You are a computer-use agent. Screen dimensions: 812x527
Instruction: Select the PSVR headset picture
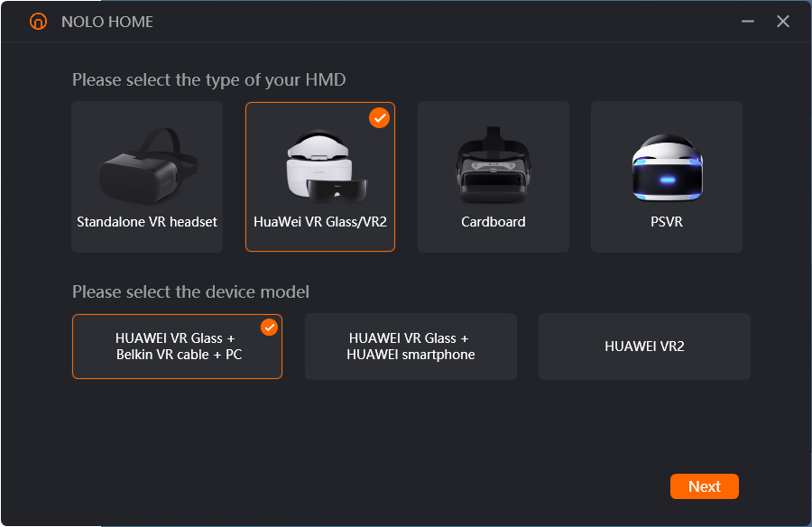point(667,167)
